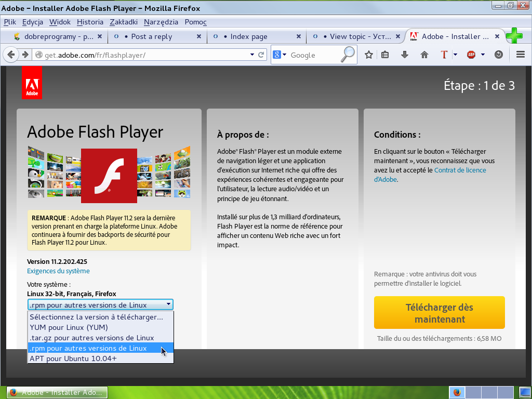532x399 pixels.
Task: Select 'APT pour Ubuntu 10.04+' option
Action: coord(73,358)
